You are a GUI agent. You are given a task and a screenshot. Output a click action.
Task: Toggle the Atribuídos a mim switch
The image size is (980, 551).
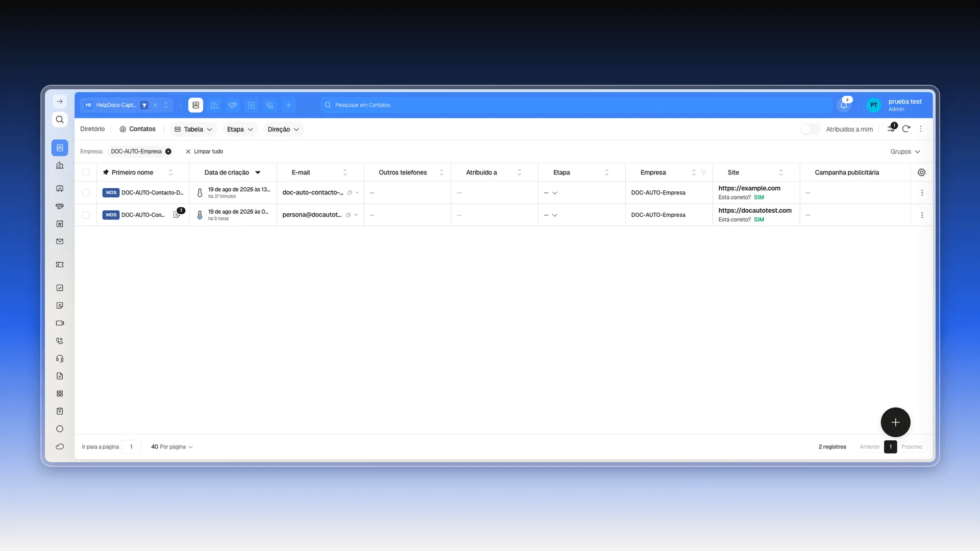(810, 129)
